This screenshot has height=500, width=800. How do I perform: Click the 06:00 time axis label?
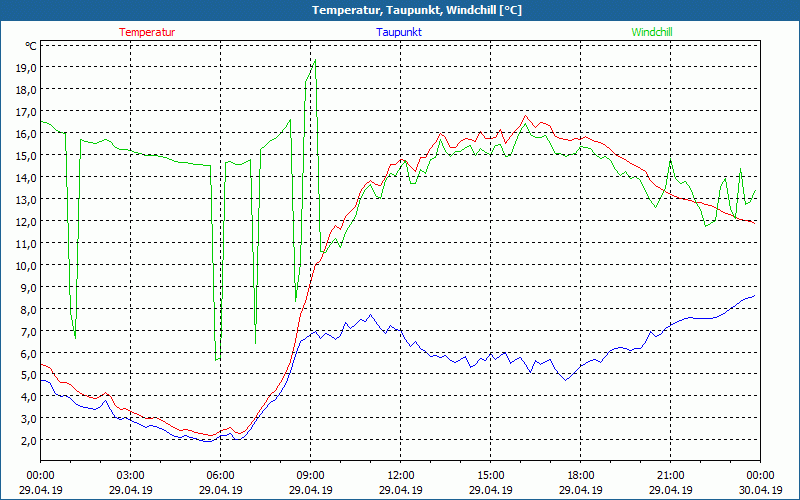pyautogui.click(x=220, y=476)
